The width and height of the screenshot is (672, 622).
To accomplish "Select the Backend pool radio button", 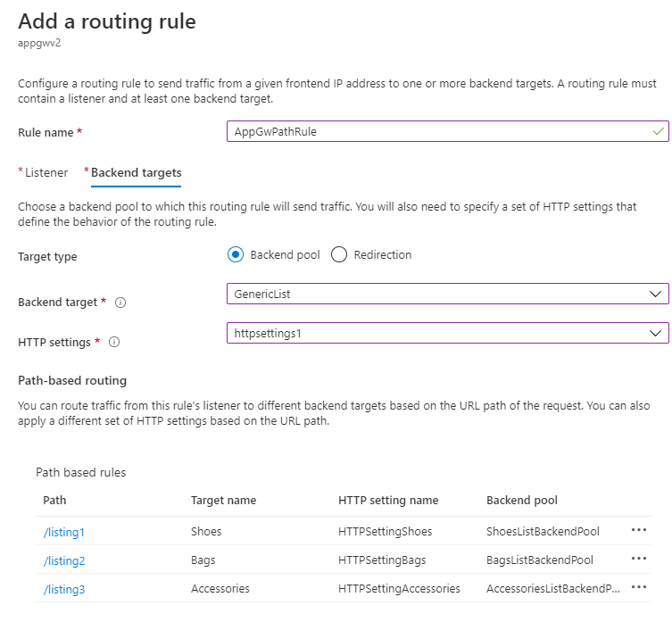I will (x=236, y=254).
